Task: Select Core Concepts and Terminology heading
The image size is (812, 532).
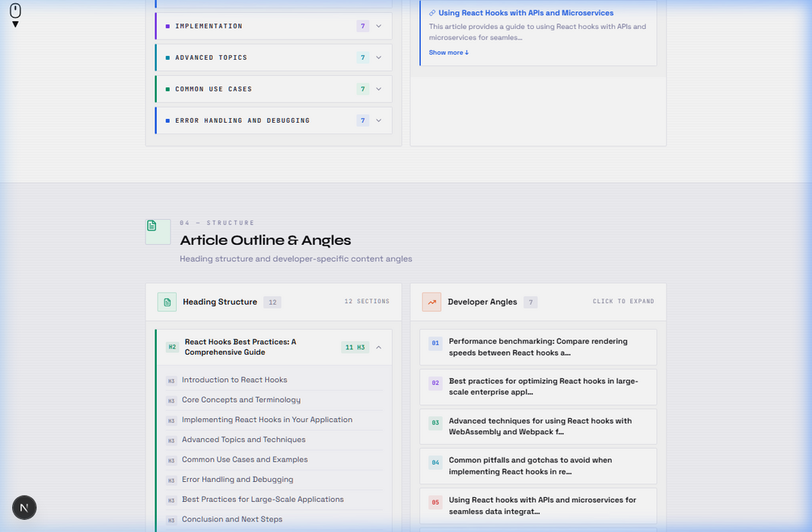Action: coord(241,400)
